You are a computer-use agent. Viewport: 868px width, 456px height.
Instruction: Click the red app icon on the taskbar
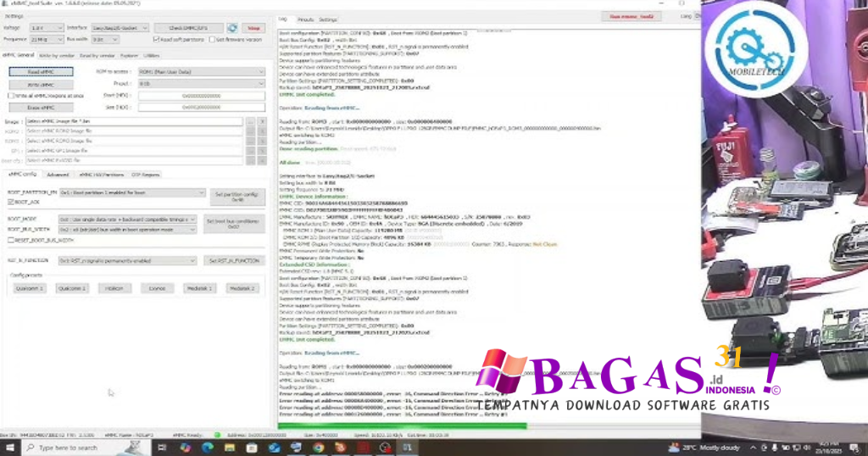363,448
